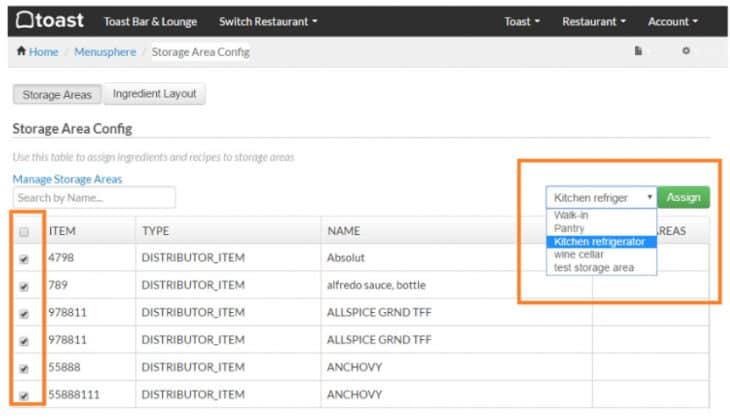Click the Home house icon in breadcrumb
Image resolution: width=730 pixels, height=418 pixels.
(21, 51)
